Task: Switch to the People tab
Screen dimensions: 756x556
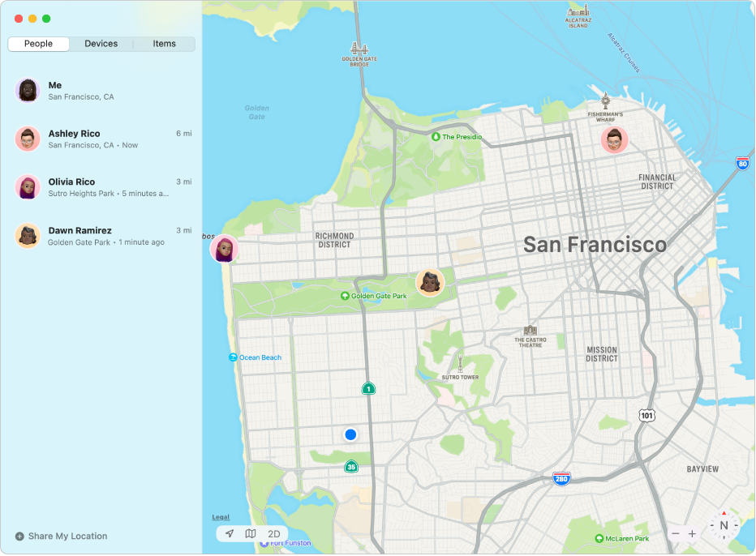Action: 38,43
